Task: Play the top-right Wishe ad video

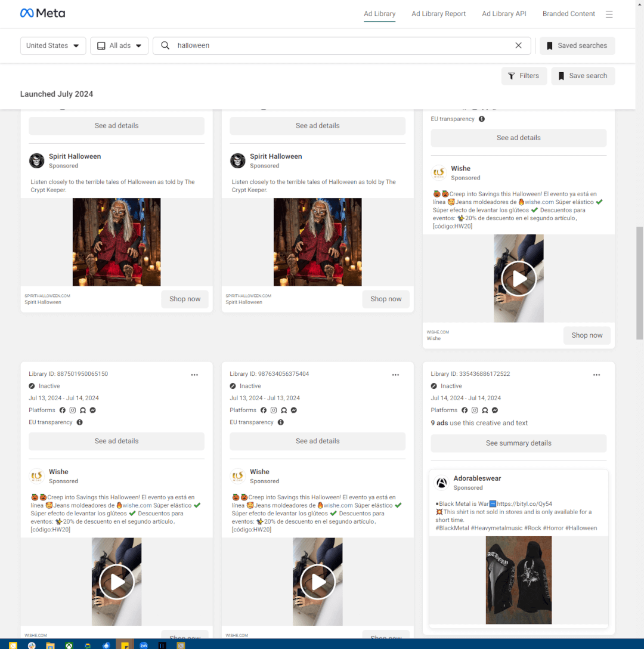Action: (x=519, y=279)
